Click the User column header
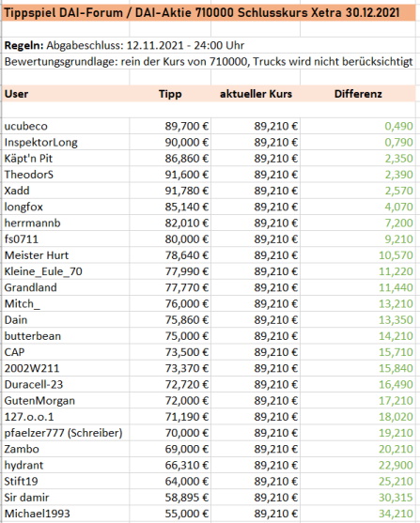The width and height of the screenshot is (420, 523). [x=16, y=94]
